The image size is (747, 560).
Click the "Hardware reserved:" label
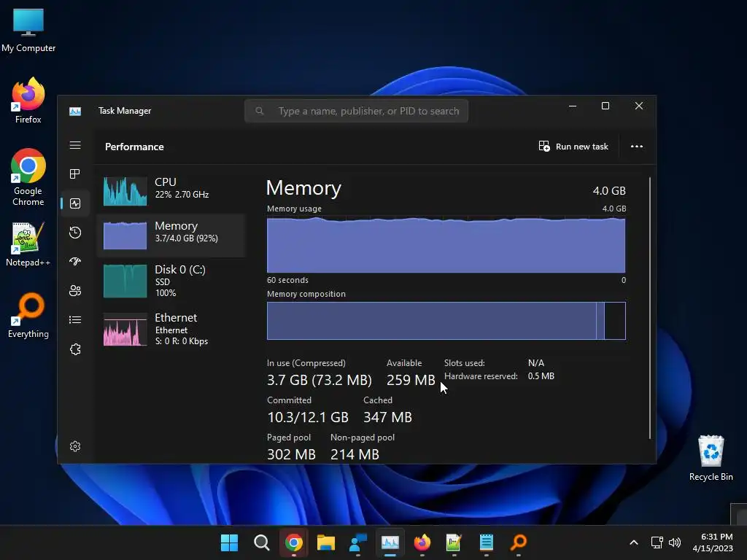(481, 376)
